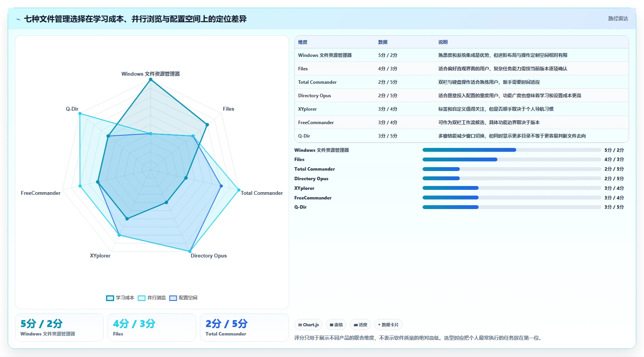Click the 维度 column header
Image resolution: width=644 pixels, height=357 pixels.
click(x=303, y=42)
